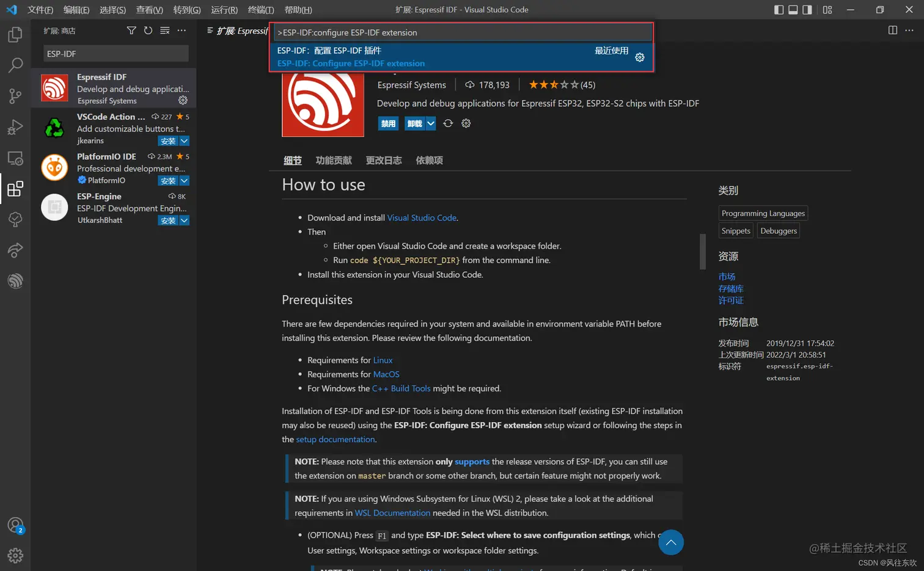
Task: Click the scroll-to-top round button
Action: click(671, 542)
